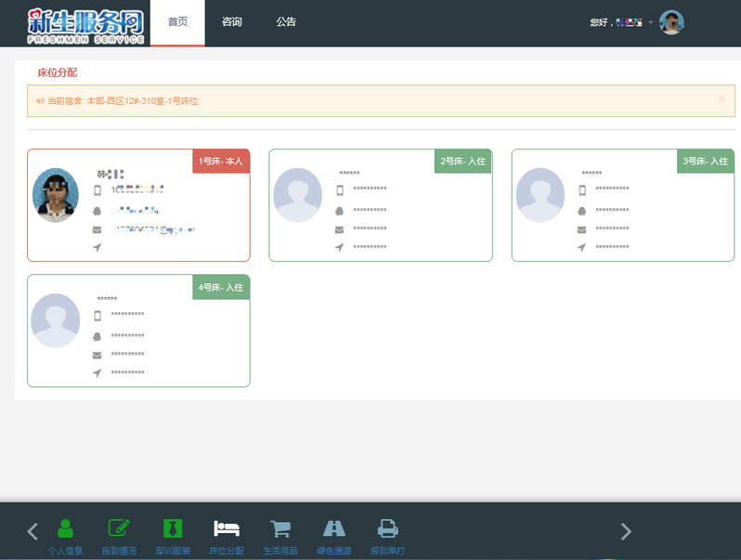
Task: Open the 报到情况 edit icon
Action: [x=119, y=529]
